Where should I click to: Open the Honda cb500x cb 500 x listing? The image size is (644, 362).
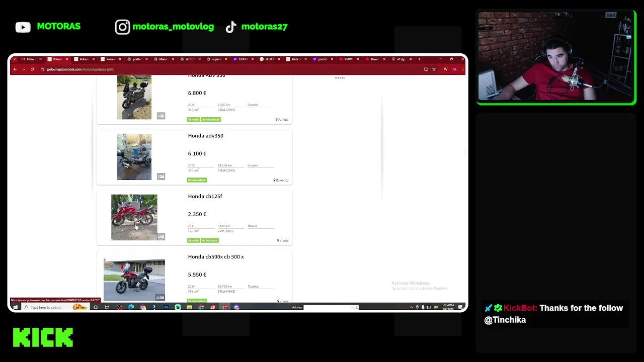coord(215,256)
